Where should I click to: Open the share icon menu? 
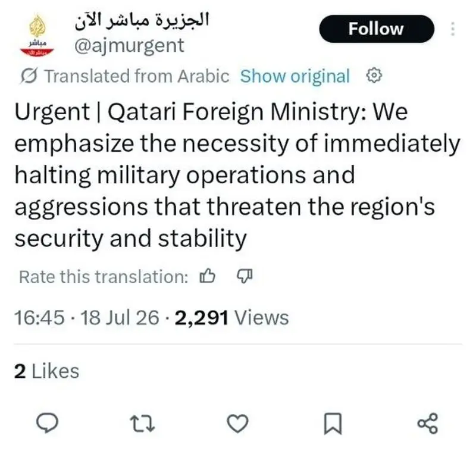428,423
